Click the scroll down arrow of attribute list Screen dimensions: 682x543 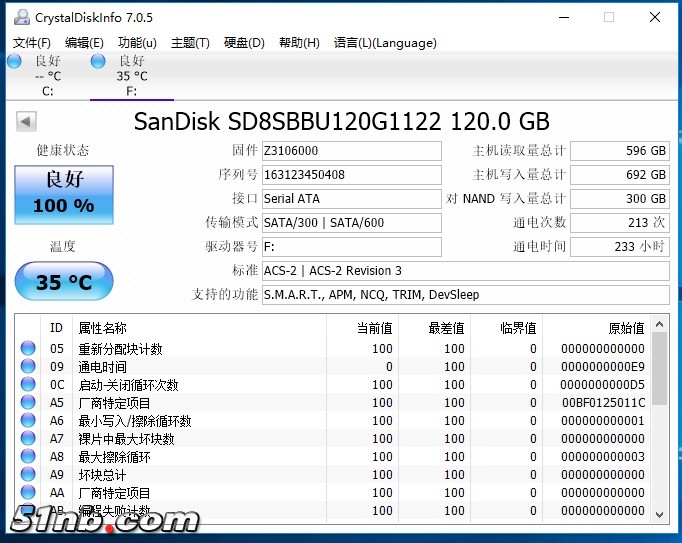[659, 514]
